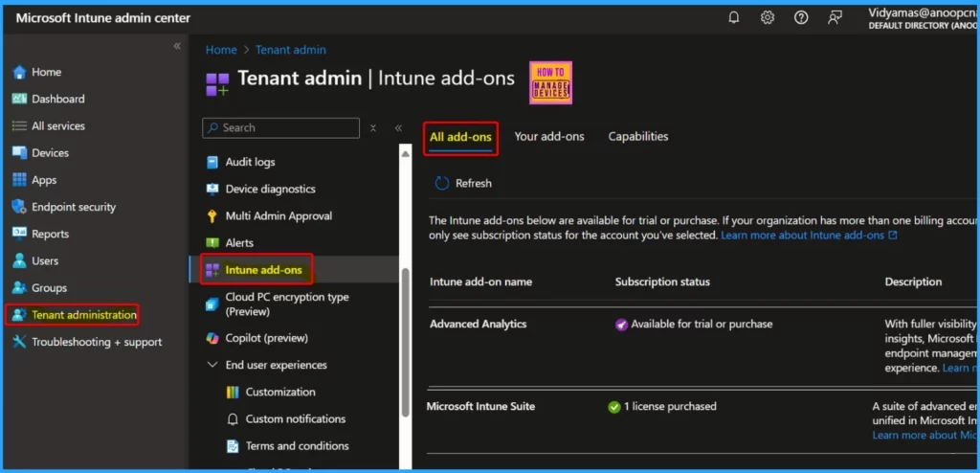Click the Home breadcrumb link
980x473 pixels.
221,50
